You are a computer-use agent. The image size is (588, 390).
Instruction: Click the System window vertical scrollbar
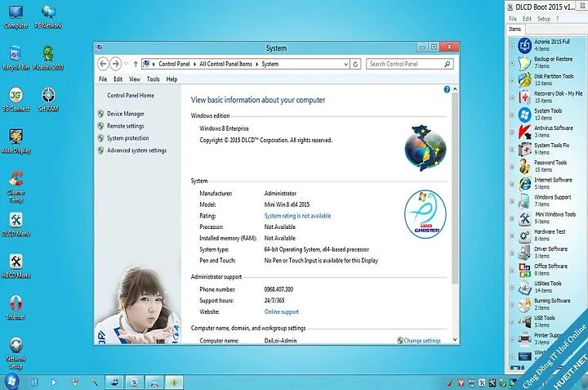point(455,214)
